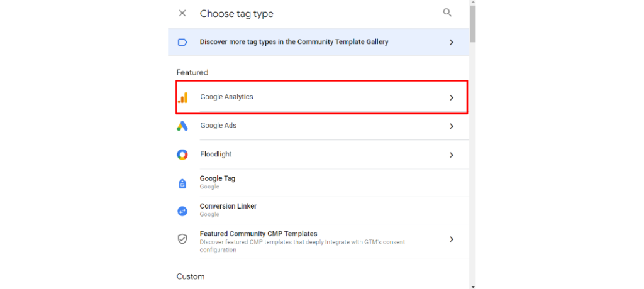Expand Google Analytics tag options chevron

point(452,98)
